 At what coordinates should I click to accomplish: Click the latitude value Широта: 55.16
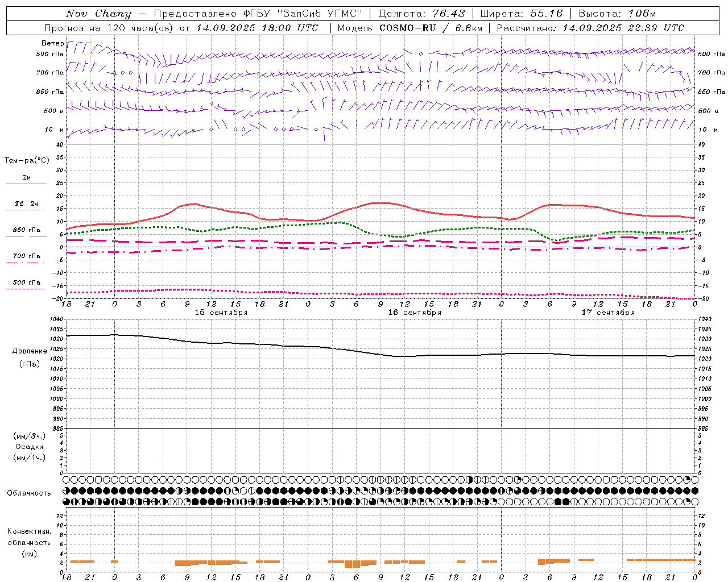point(522,14)
